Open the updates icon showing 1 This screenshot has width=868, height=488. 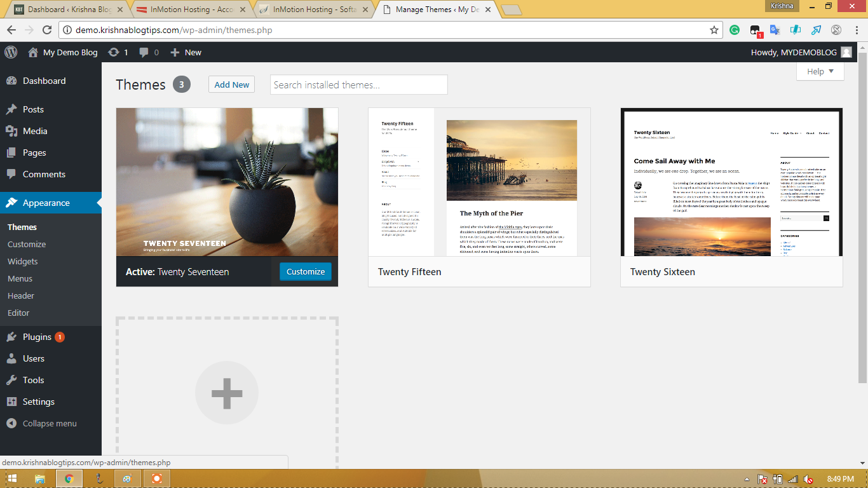pos(118,52)
